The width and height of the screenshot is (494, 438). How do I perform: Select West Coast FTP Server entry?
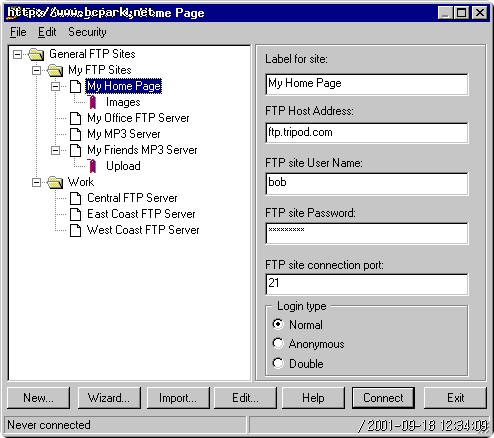point(143,230)
